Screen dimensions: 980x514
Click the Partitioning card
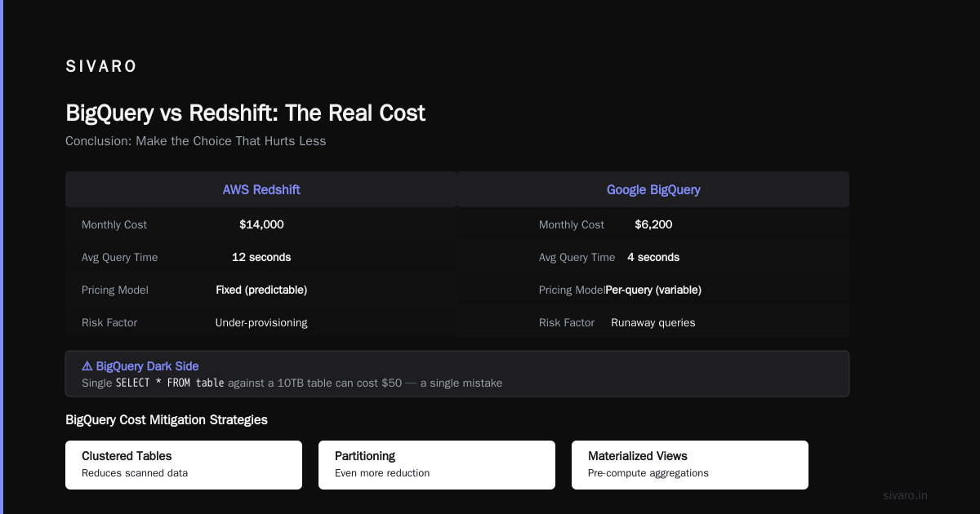(x=437, y=465)
